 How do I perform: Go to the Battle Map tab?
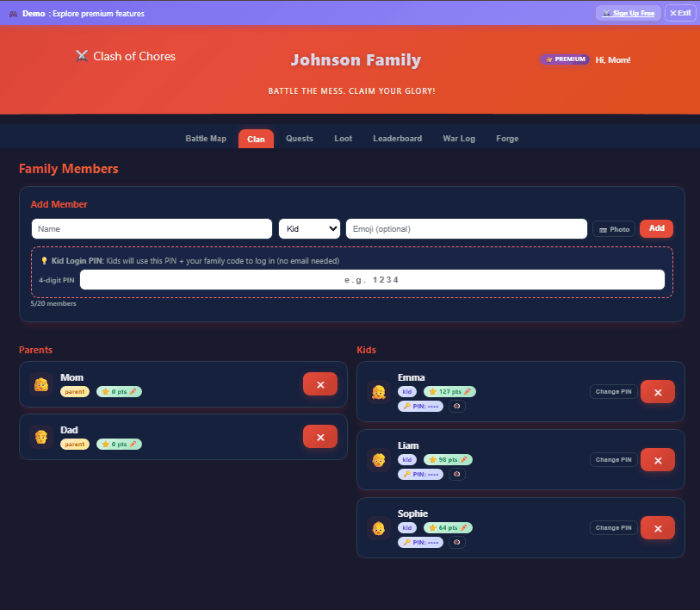point(206,139)
